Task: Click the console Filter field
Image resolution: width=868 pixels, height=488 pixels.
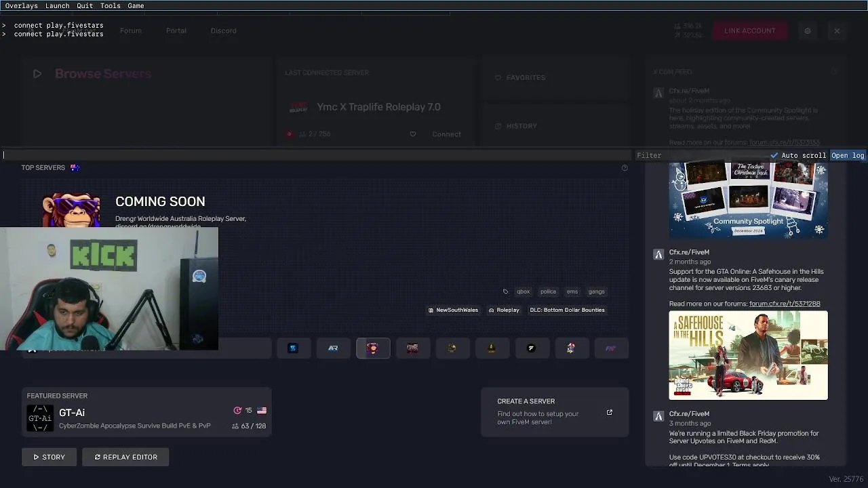Action: [701, 155]
